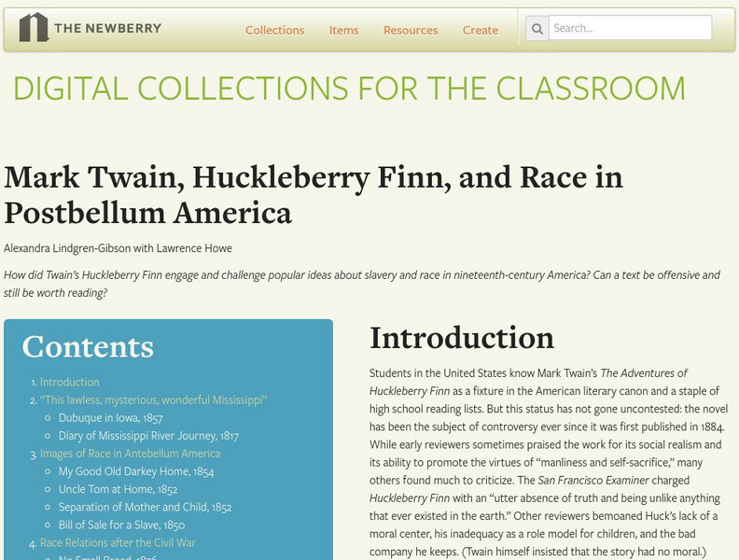Click THE NEWBERRY site title
The image size is (739, 560).
[108, 28]
